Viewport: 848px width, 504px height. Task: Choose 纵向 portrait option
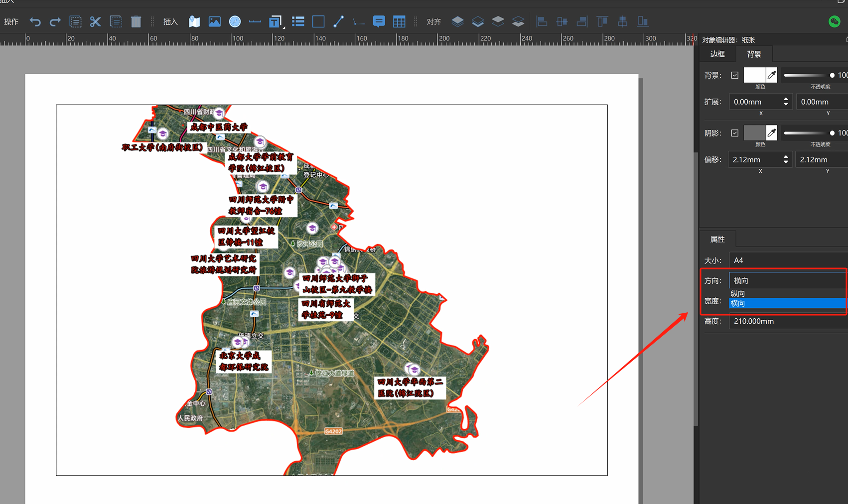point(788,294)
